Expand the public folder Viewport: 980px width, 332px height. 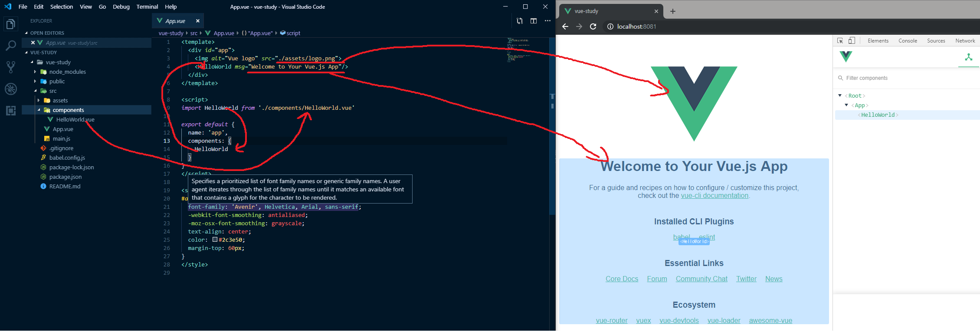(35, 81)
